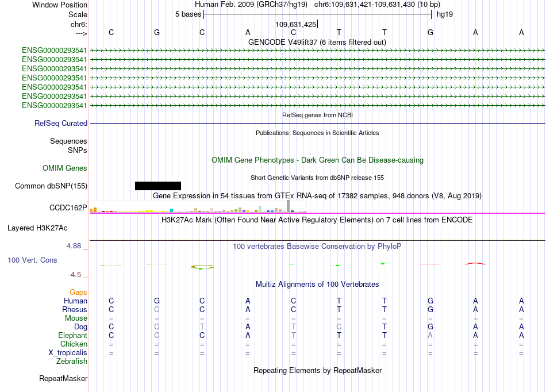Click the RepeatMasker side label
This screenshot has width=546, height=392.
[x=63, y=378]
